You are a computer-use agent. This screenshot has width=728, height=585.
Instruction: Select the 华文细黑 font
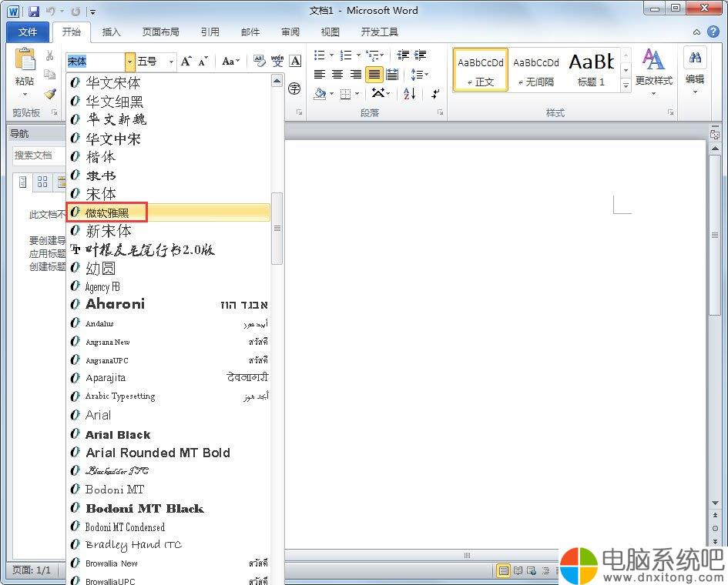[x=169, y=101]
